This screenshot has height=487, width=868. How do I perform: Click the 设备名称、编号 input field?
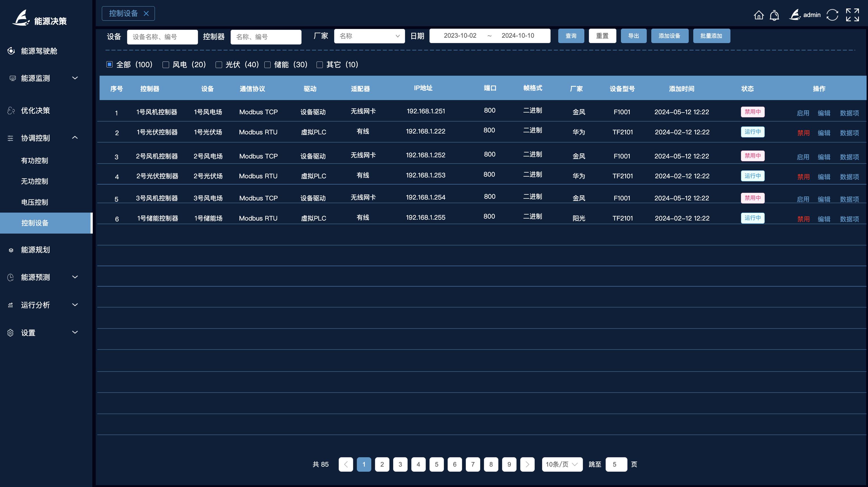[162, 37]
